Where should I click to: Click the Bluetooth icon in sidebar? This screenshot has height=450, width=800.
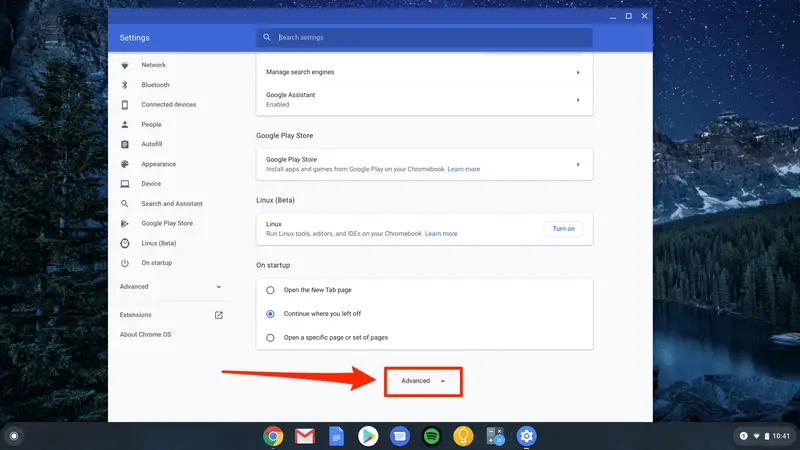[125, 85]
